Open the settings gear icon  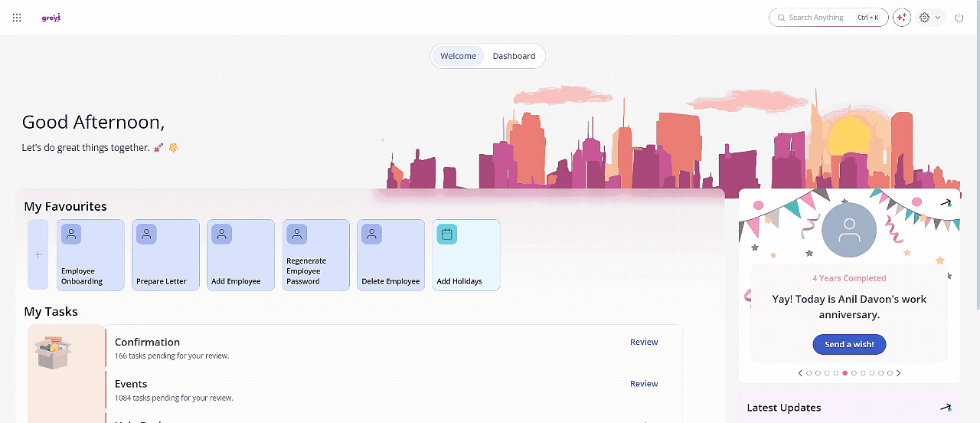[x=924, y=18]
